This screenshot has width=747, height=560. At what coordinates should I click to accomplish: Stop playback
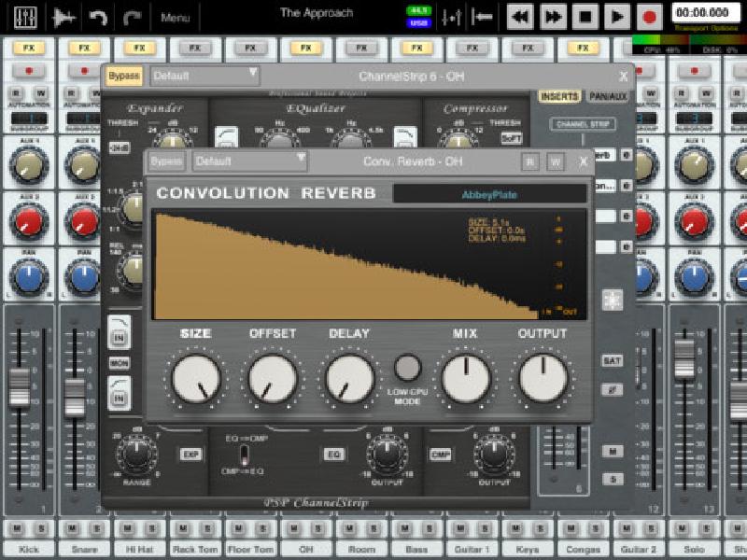pyautogui.click(x=585, y=17)
